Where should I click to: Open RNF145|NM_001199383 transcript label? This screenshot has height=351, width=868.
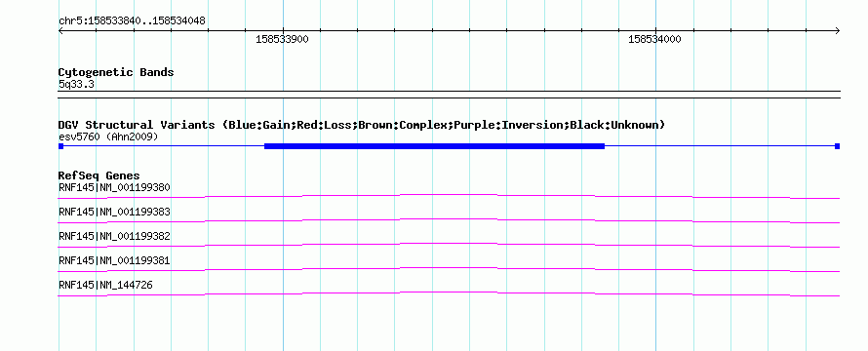[x=114, y=212]
